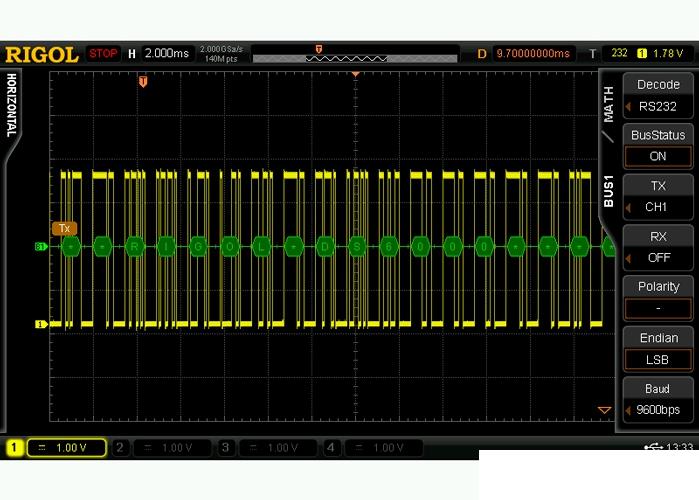Select the BUS1 tab
The height and width of the screenshot is (500, 699).
(x=608, y=188)
